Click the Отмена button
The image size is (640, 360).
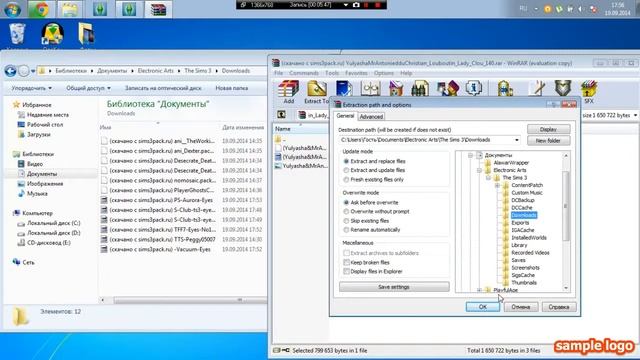coord(521,307)
